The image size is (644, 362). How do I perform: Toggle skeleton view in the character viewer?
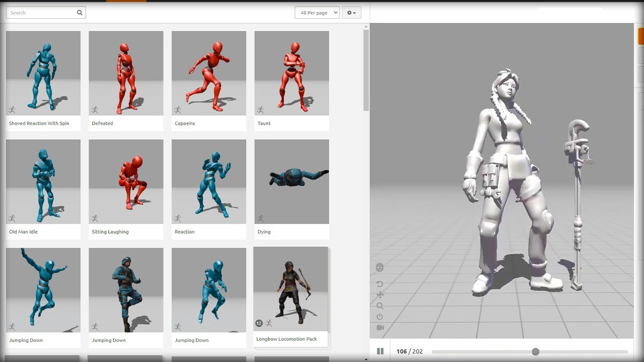click(380, 268)
